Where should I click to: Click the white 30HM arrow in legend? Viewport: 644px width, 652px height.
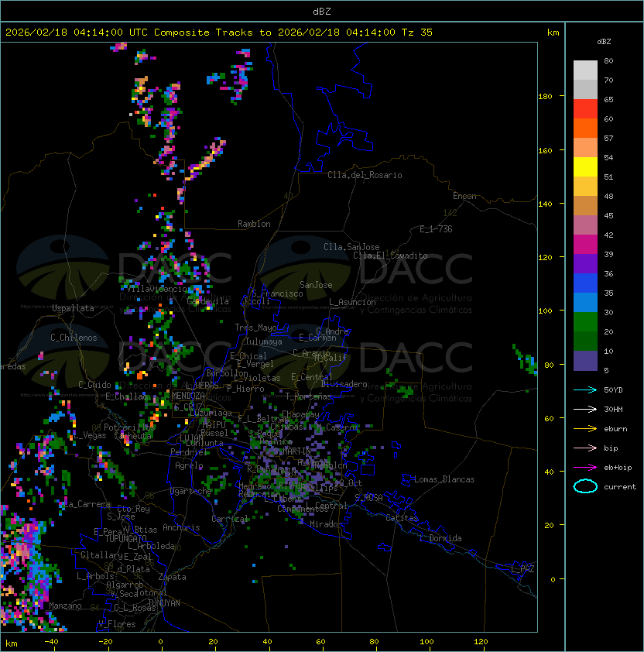(x=585, y=409)
